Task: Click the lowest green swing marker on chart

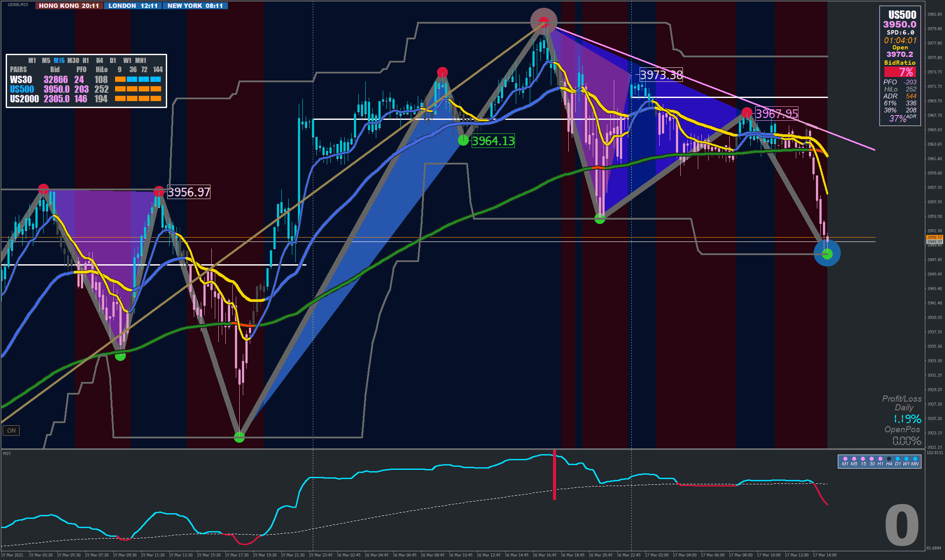Action: point(239,437)
